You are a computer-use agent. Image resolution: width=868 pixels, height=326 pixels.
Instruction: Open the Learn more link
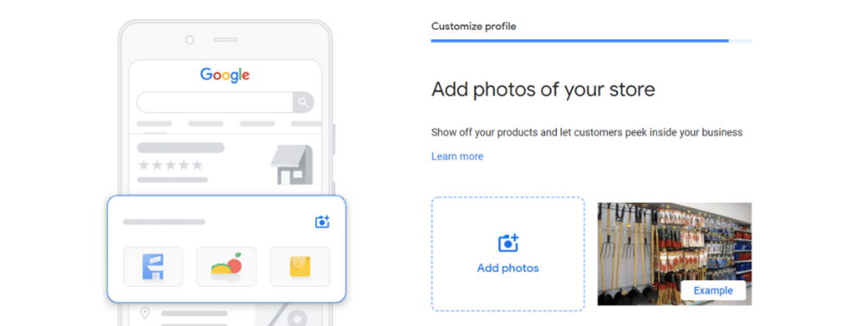tap(457, 156)
